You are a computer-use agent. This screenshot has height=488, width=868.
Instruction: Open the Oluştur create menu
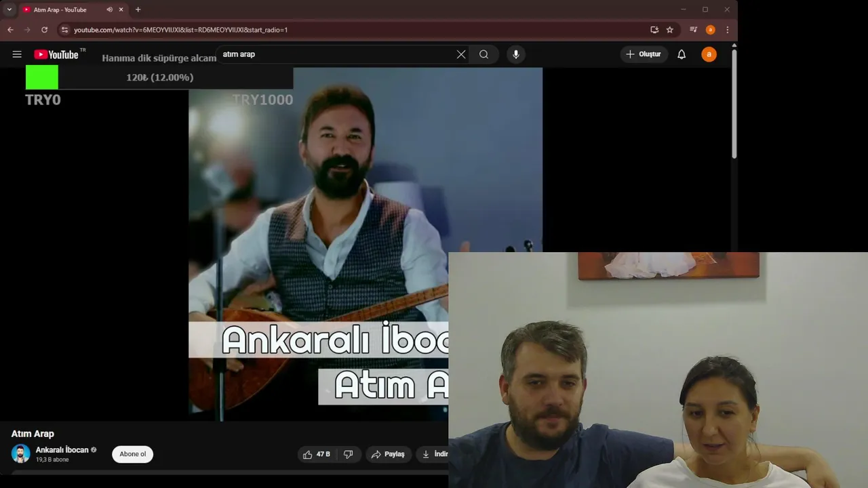coord(644,54)
